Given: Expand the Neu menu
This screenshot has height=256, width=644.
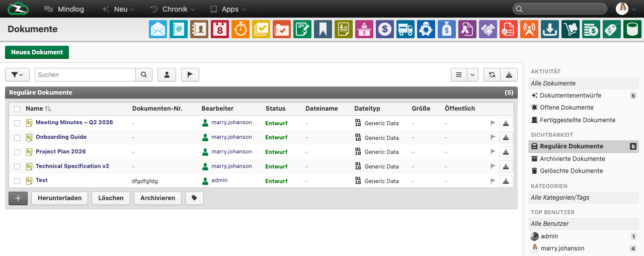Looking at the screenshot, I should coord(118,9).
